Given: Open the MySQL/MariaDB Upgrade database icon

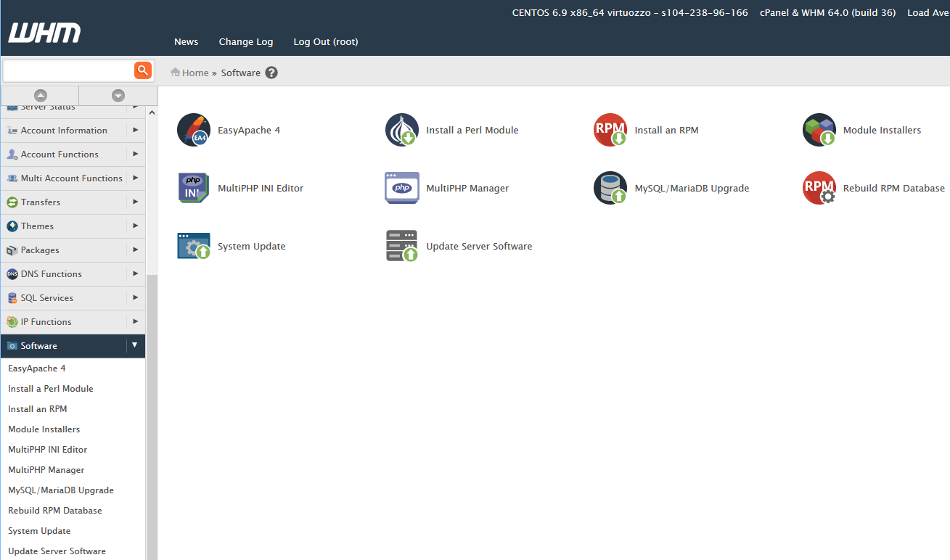Looking at the screenshot, I should tap(610, 188).
